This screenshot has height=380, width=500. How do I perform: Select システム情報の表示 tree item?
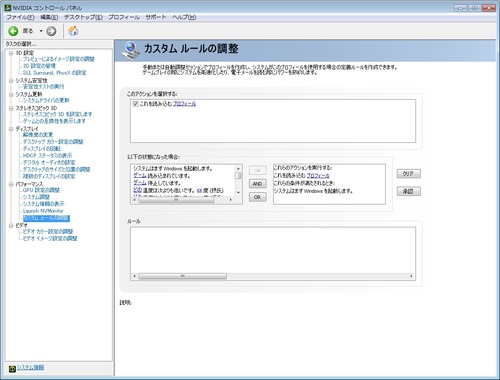43,204
